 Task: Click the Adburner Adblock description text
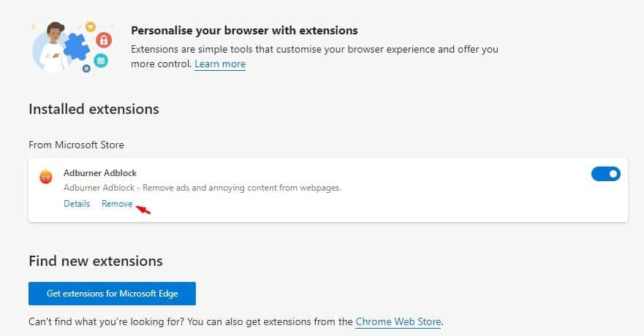point(202,188)
